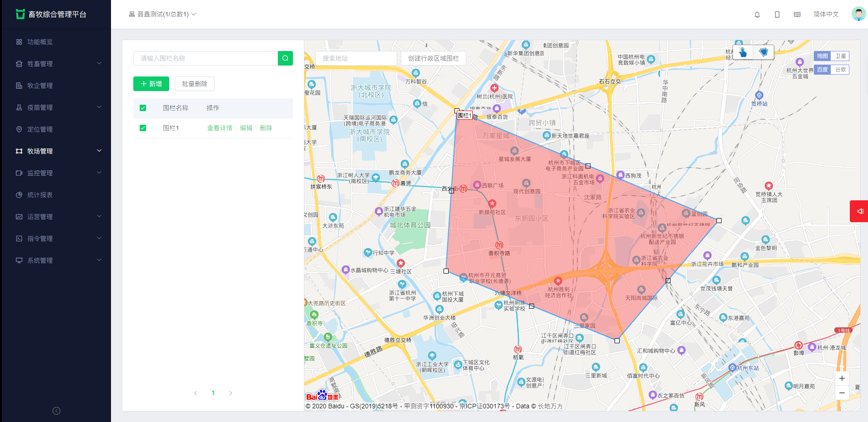The image size is (868, 422).
Task: Select the polygon draw tool on map
Action: (763, 53)
